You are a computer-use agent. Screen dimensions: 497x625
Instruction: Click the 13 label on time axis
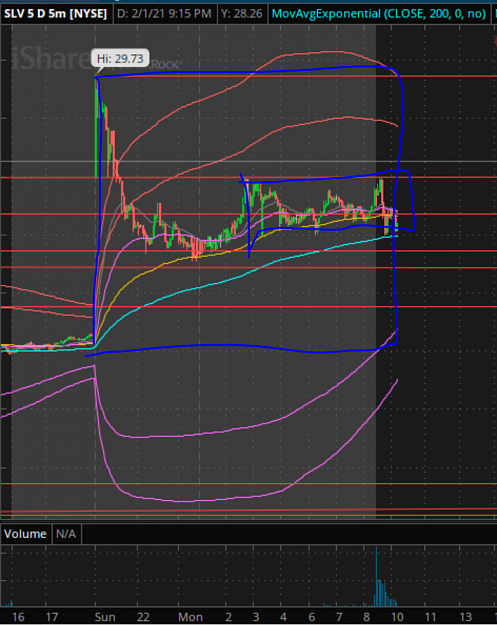(x=466, y=617)
